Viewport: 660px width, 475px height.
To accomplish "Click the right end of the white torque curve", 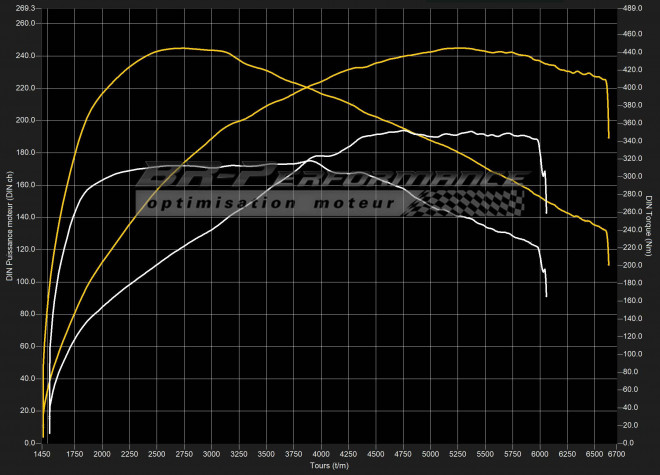I will pos(546,296).
